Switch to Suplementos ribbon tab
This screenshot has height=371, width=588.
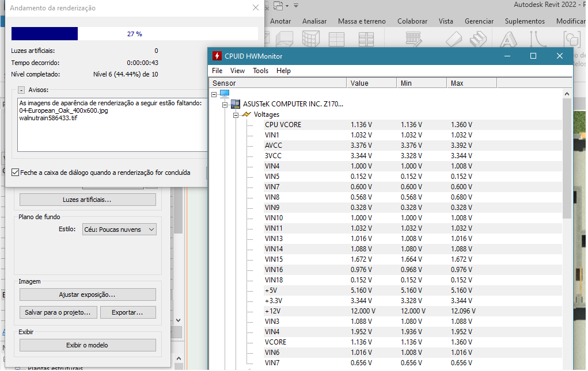pos(525,21)
